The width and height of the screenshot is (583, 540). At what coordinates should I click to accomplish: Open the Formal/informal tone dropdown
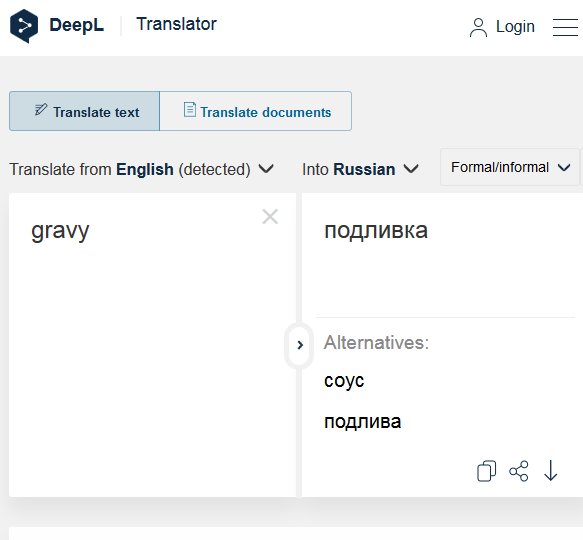pos(510,167)
